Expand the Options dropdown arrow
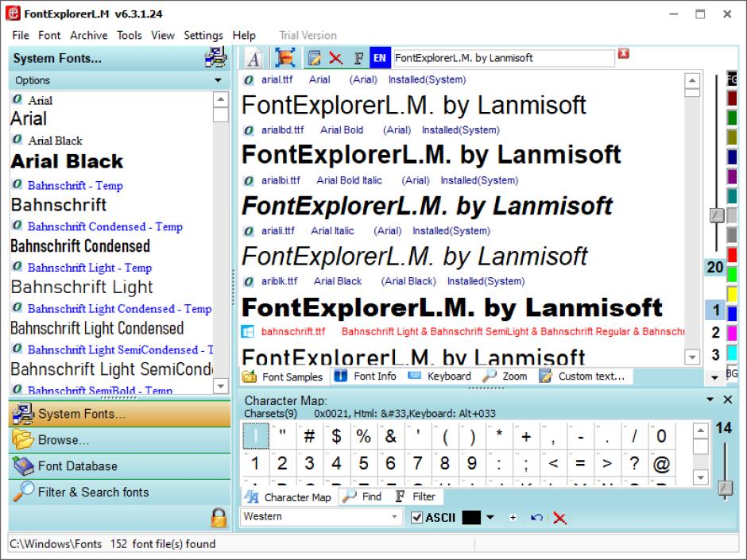 [219, 80]
